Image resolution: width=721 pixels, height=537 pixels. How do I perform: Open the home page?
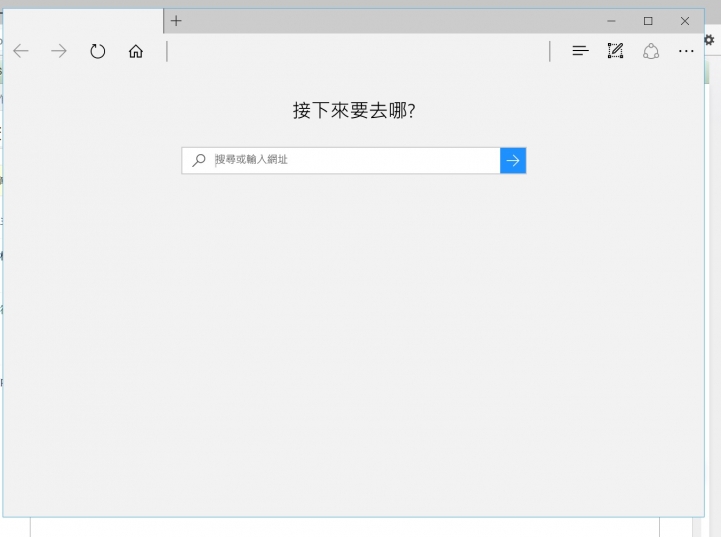(x=136, y=51)
